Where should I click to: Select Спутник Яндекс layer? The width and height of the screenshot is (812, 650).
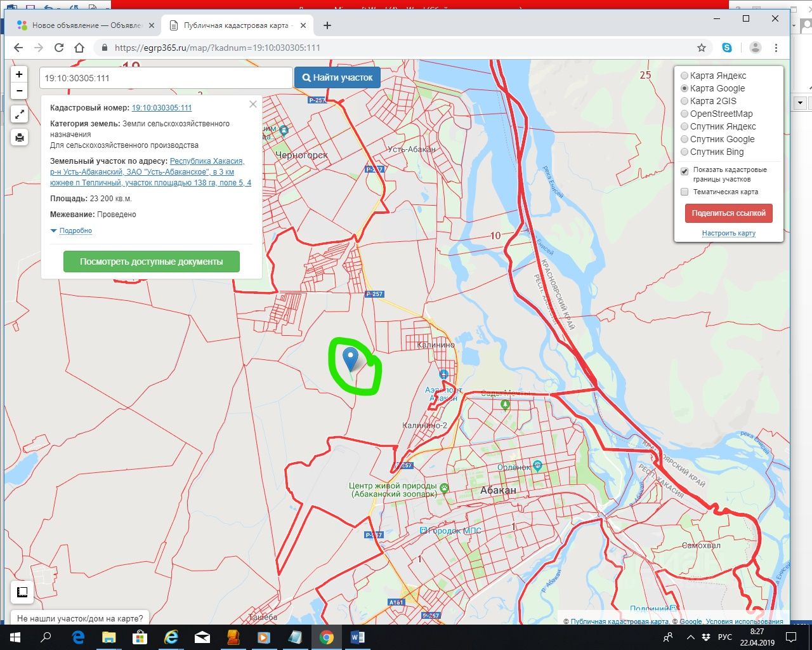pos(684,126)
